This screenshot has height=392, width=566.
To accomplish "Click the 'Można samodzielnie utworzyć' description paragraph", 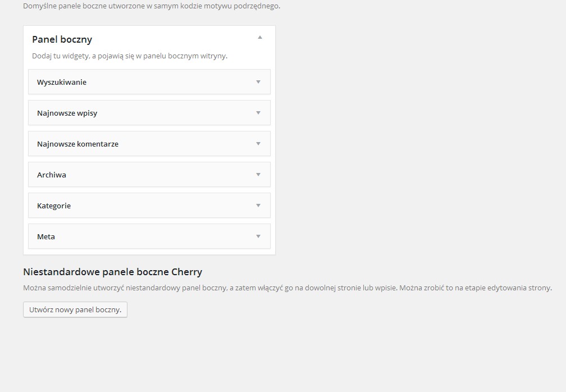I will pos(287,288).
